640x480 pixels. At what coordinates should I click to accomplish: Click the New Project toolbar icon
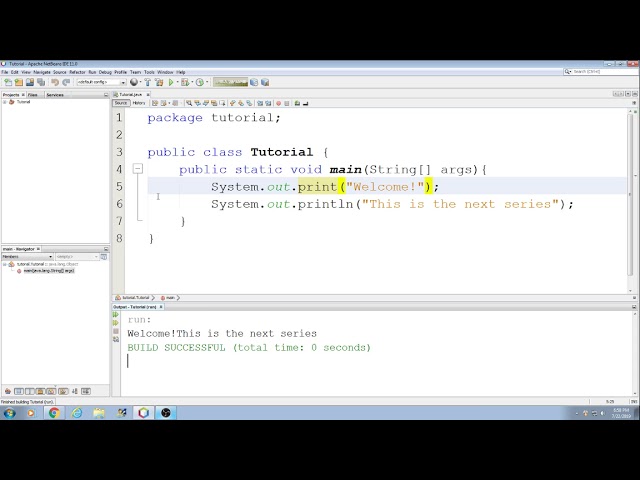[x=19, y=82]
